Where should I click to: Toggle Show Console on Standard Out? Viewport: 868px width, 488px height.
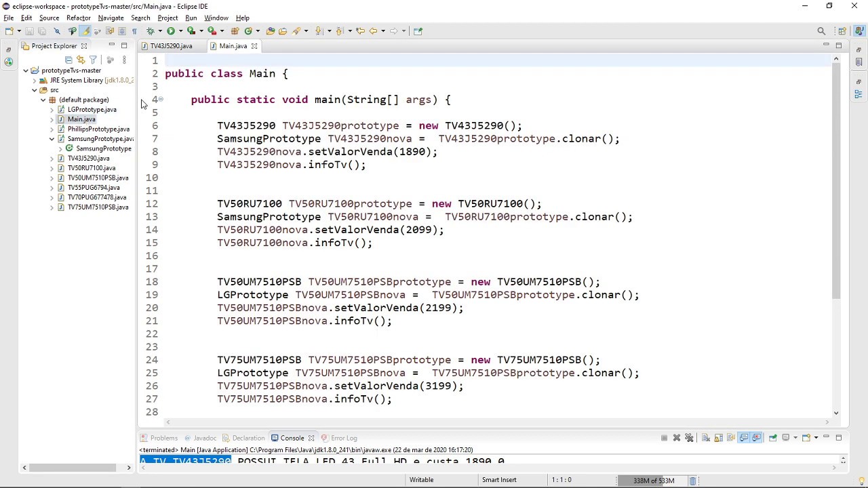(744, 438)
